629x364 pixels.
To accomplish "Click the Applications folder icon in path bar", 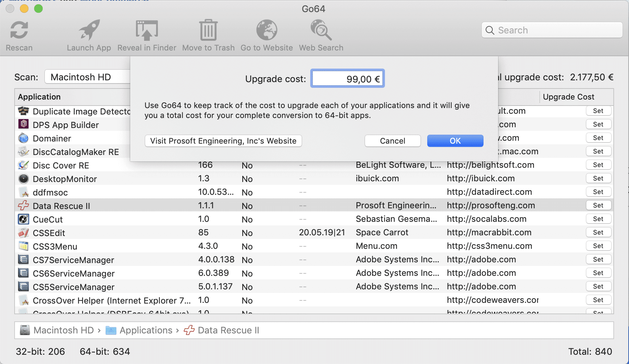I will coord(111,330).
